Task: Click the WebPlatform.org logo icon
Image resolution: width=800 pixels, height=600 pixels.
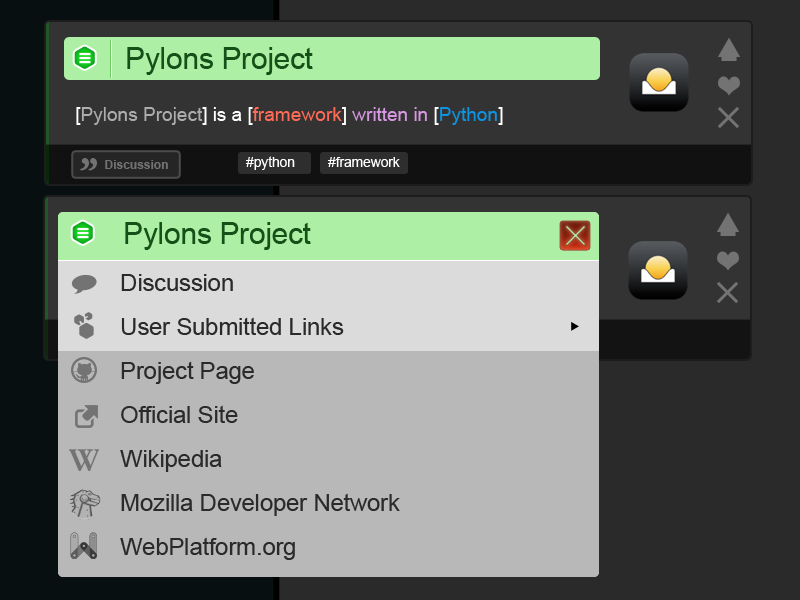Action: pos(84,546)
